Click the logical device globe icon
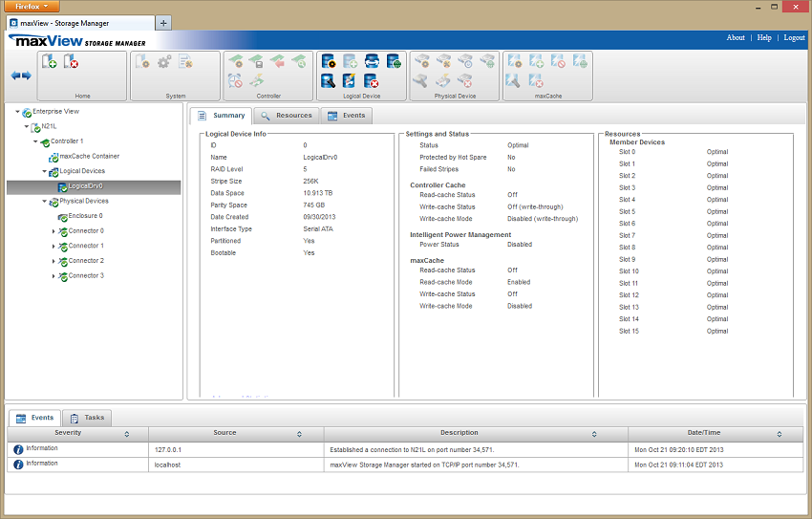The image size is (812, 519). click(394, 61)
